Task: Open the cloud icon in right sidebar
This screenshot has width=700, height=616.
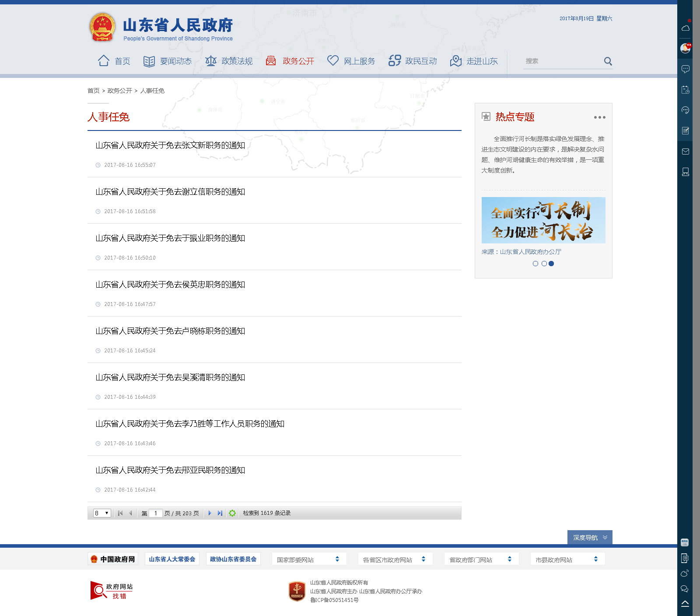Action: pos(685,28)
